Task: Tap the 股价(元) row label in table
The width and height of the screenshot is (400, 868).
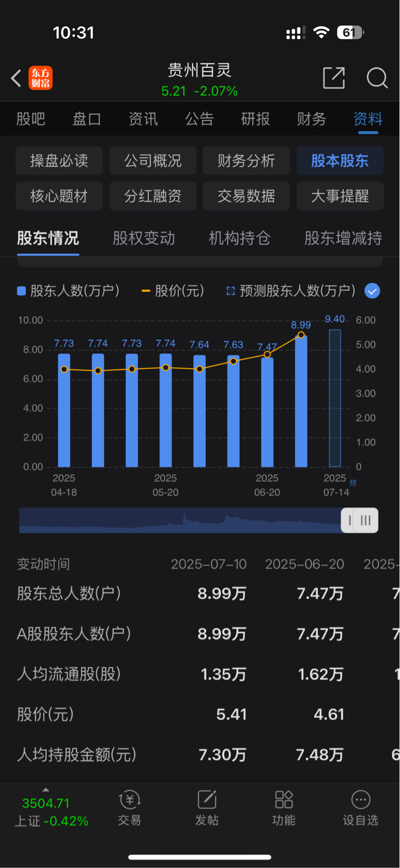Action: pyautogui.click(x=45, y=714)
